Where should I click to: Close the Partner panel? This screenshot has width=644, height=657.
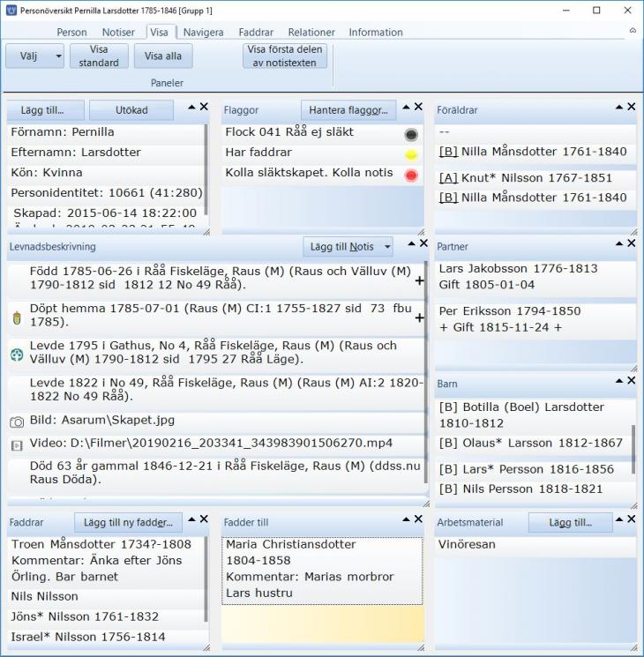coord(632,243)
